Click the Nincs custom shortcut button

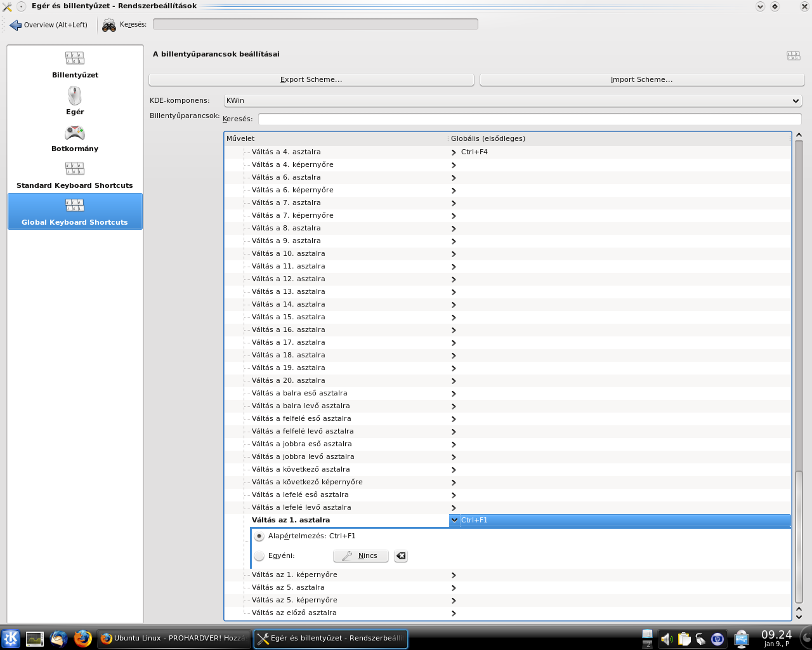click(x=361, y=556)
